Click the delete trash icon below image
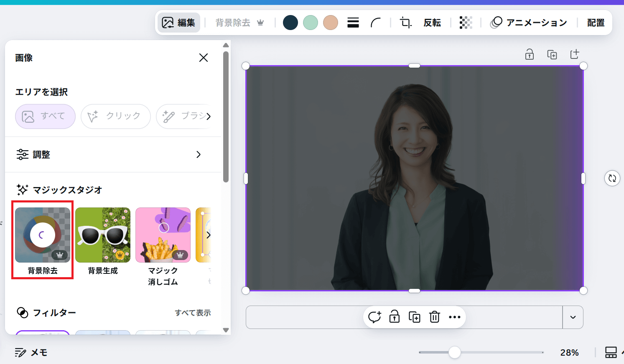This screenshot has height=364, width=624. (435, 317)
